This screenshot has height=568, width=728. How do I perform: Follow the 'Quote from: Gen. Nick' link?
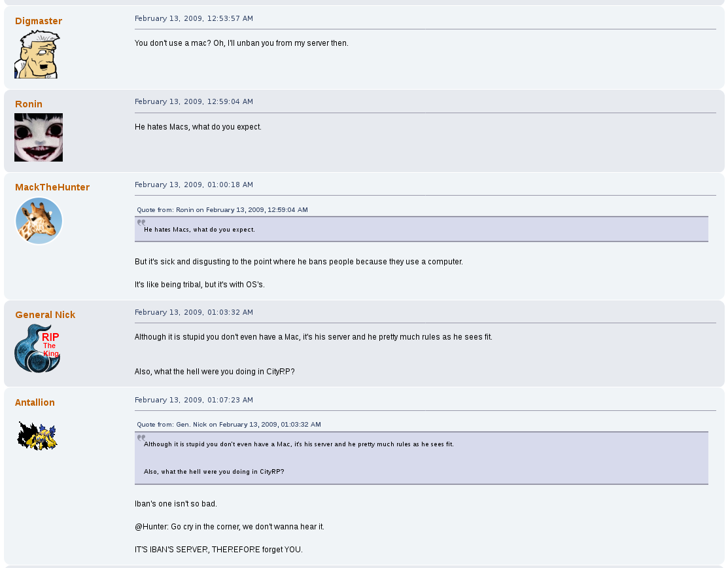[x=229, y=425]
